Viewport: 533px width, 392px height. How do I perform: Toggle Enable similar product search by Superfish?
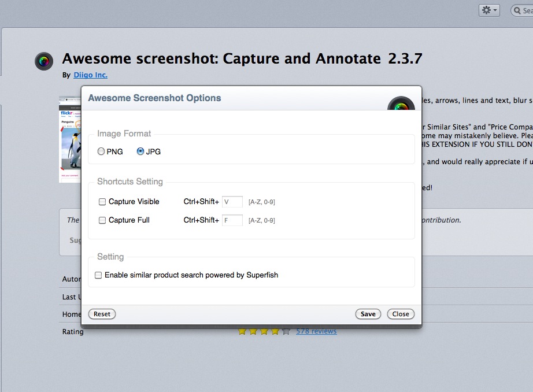(98, 275)
